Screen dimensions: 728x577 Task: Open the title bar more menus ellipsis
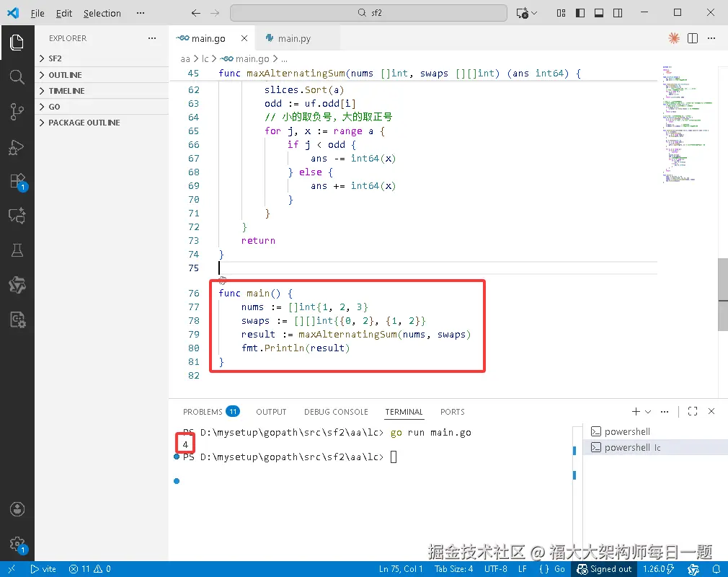tap(141, 13)
